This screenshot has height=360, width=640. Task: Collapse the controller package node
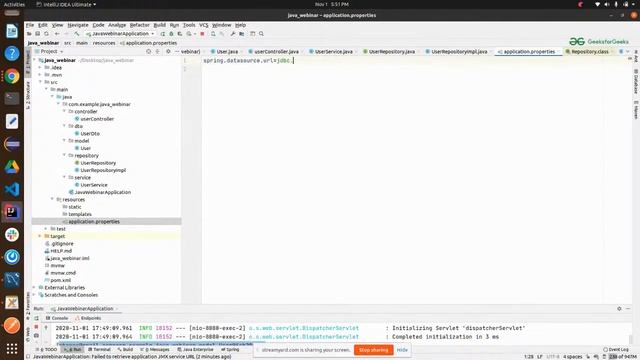(64, 111)
